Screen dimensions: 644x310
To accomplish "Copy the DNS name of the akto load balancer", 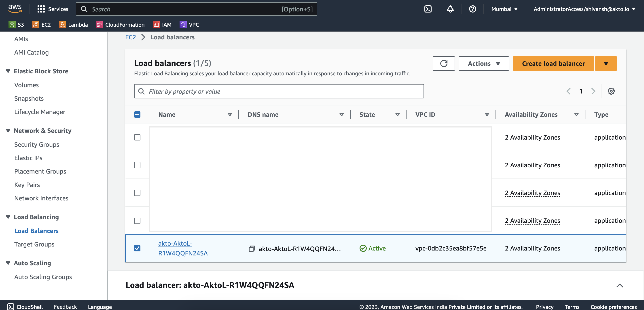I will tap(251, 248).
